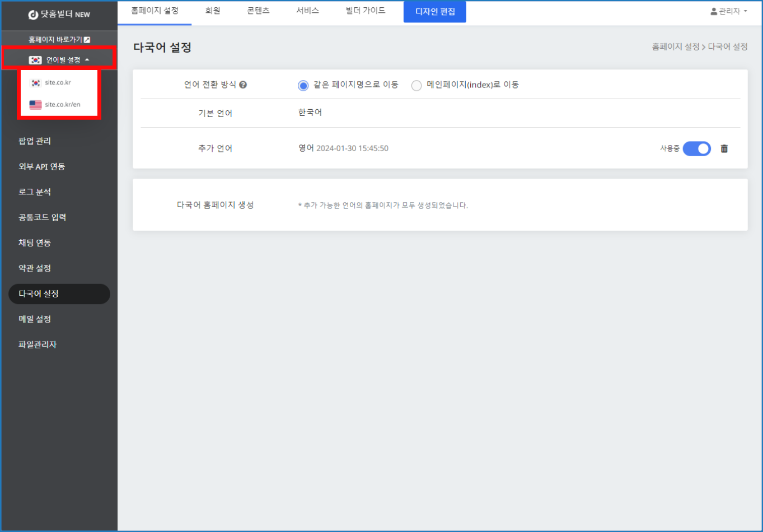Image resolution: width=763 pixels, height=532 pixels.
Task: Click the external link icon beside 홈페이지 바로가기
Action: click(x=87, y=40)
